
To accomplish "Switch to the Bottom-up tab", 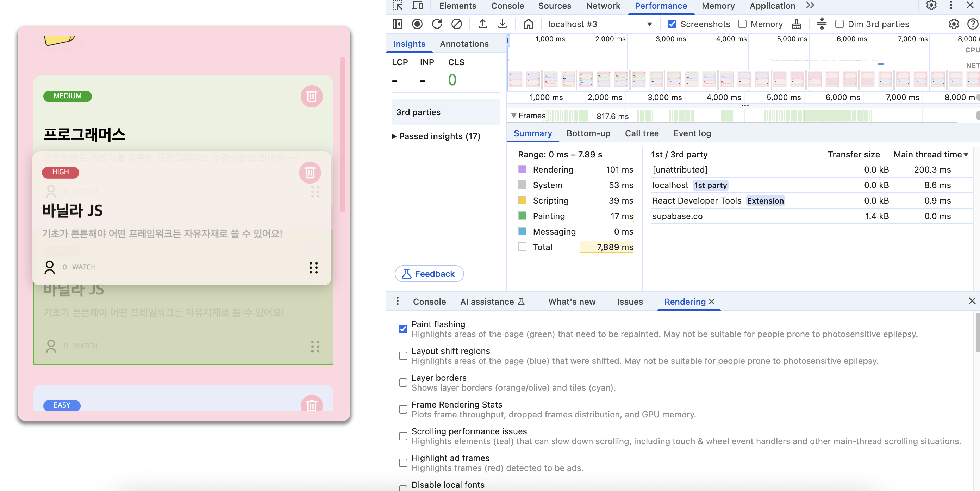I will (x=588, y=133).
